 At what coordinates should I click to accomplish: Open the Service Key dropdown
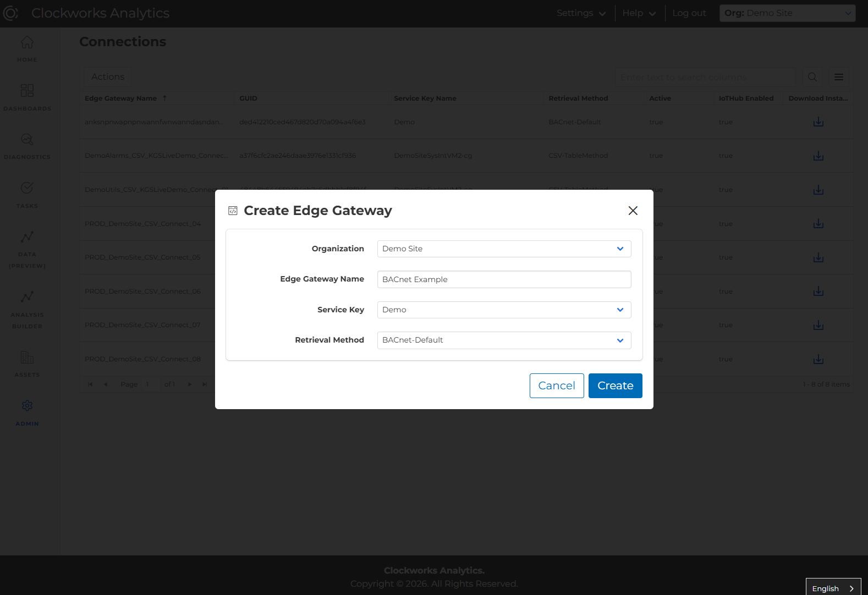pyautogui.click(x=504, y=310)
